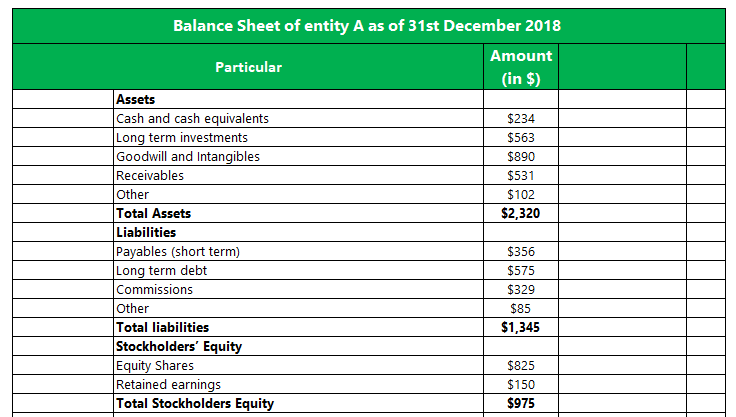Screen dimensions: 736x417
Task: Select the Cash and cash equivalents cell
Action: pyautogui.click(x=297, y=119)
